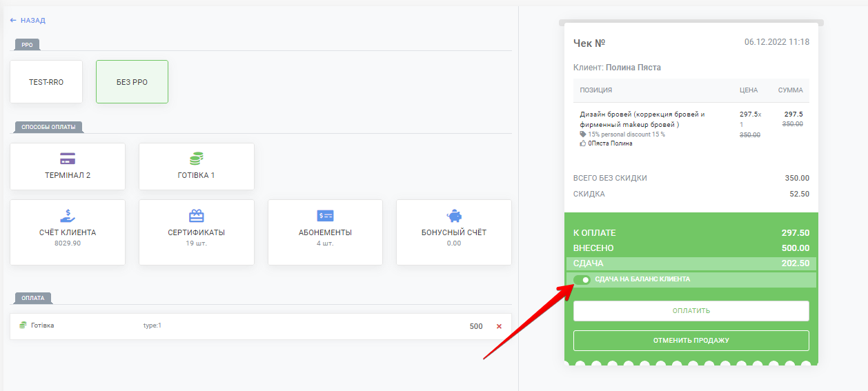Click the client account balance 8029.90

tap(68, 243)
